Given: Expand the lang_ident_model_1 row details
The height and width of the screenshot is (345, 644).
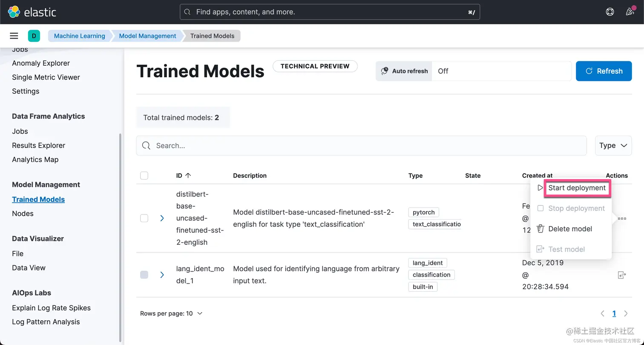Looking at the screenshot, I should point(162,275).
